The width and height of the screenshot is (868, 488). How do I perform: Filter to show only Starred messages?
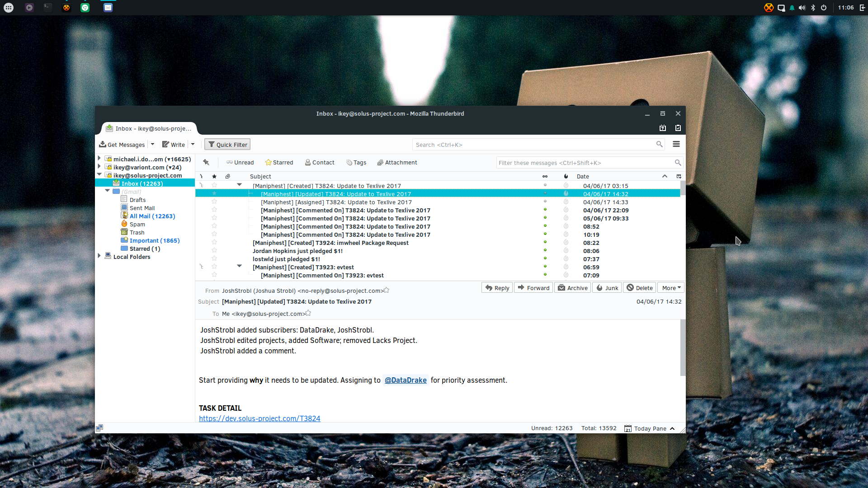tap(279, 163)
